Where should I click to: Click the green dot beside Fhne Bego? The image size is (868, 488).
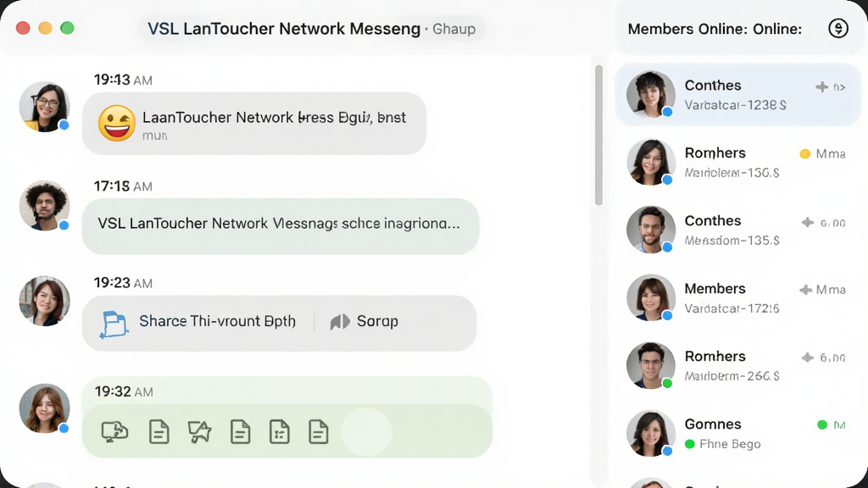click(x=690, y=444)
